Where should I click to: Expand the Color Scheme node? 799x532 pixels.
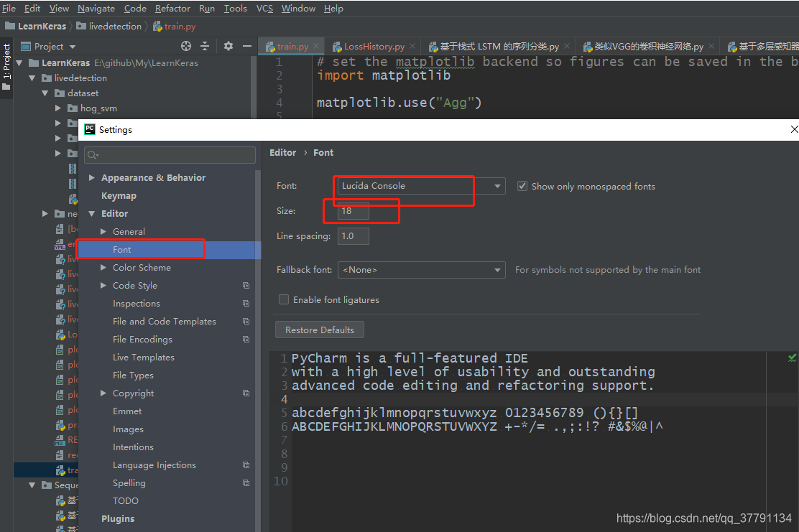tap(103, 267)
